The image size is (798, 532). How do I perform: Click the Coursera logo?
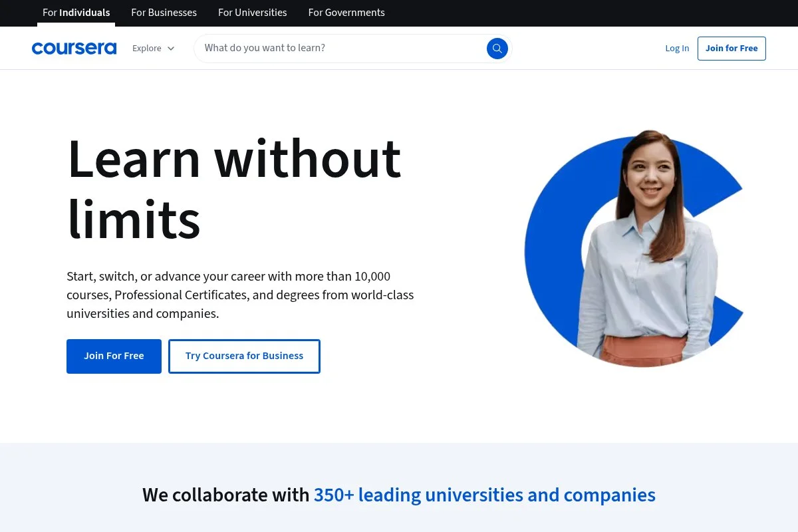(x=74, y=48)
